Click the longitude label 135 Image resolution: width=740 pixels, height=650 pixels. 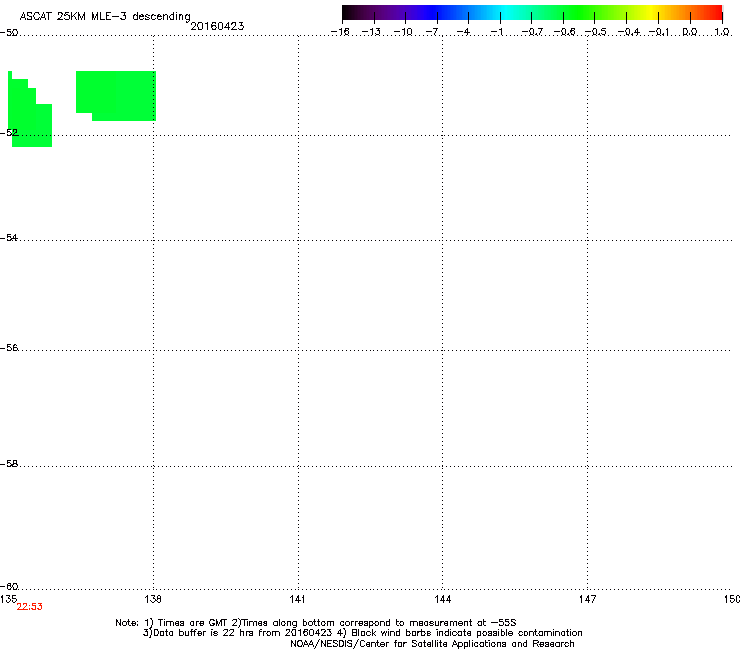click(x=8, y=599)
